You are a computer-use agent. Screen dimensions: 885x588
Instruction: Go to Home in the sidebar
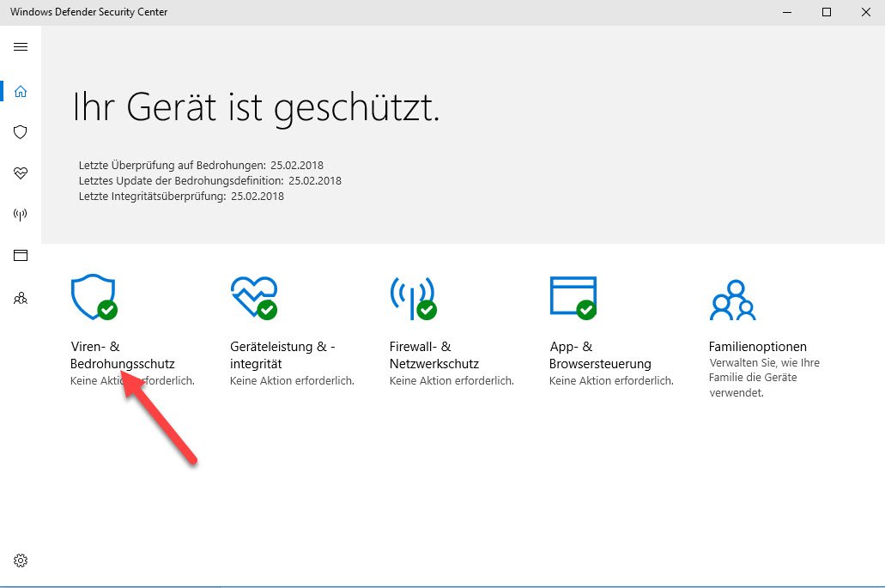tap(21, 91)
